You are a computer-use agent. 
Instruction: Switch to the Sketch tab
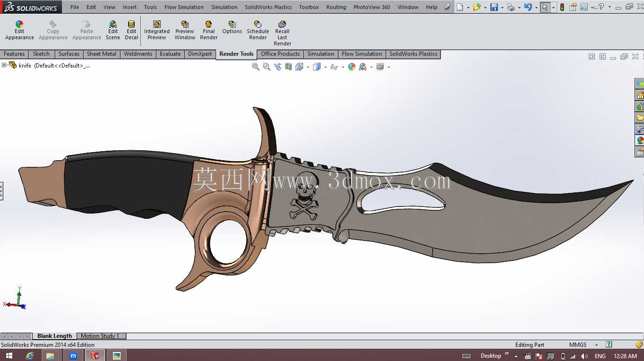coord(41,54)
